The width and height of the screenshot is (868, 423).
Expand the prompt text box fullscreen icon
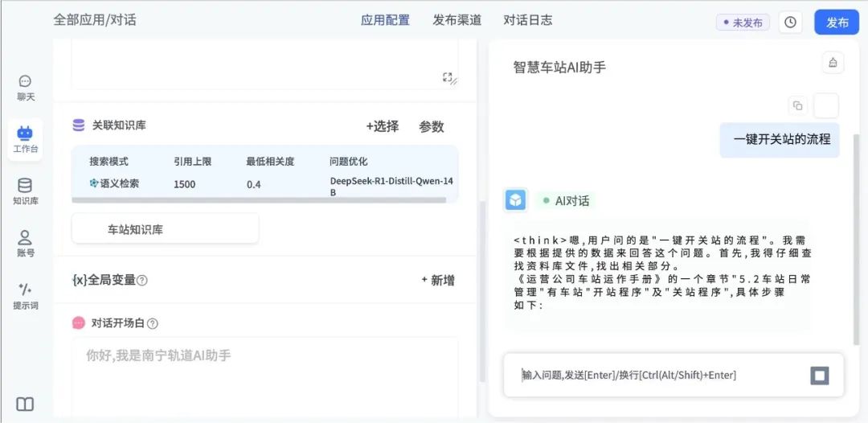(x=449, y=78)
